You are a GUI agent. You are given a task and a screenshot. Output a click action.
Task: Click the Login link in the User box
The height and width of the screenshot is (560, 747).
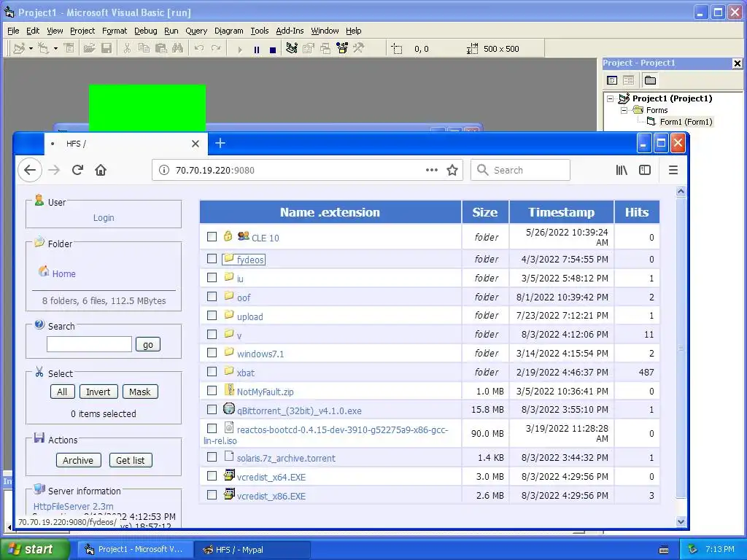coord(104,217)
